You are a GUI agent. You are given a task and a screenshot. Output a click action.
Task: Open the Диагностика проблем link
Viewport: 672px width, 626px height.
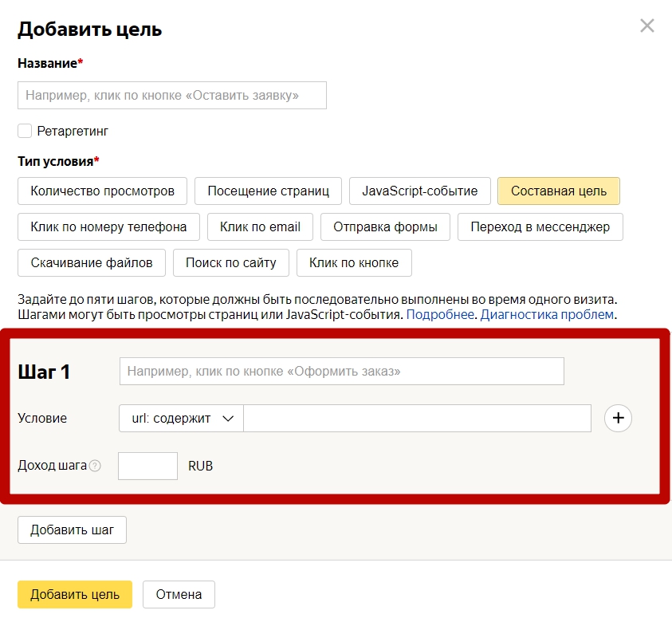(546, 315)
